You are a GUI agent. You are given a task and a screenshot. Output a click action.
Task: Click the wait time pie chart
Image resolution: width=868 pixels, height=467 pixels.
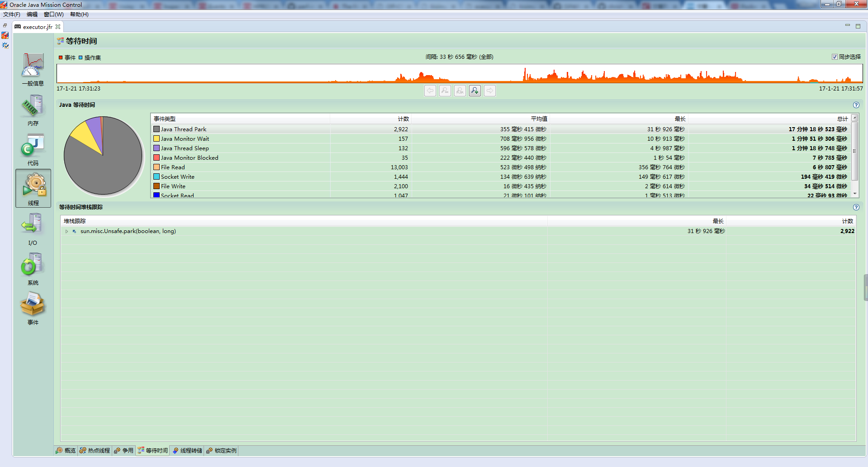pos(103,156)
